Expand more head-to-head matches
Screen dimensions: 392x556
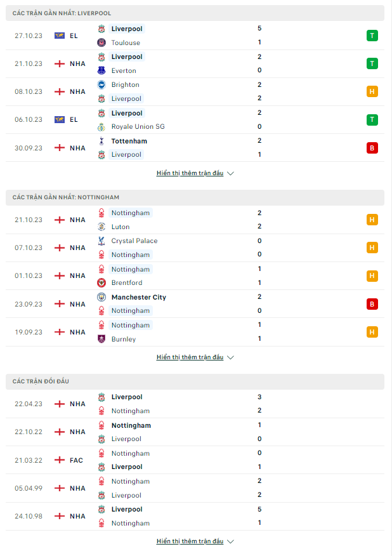pos(195,541)
